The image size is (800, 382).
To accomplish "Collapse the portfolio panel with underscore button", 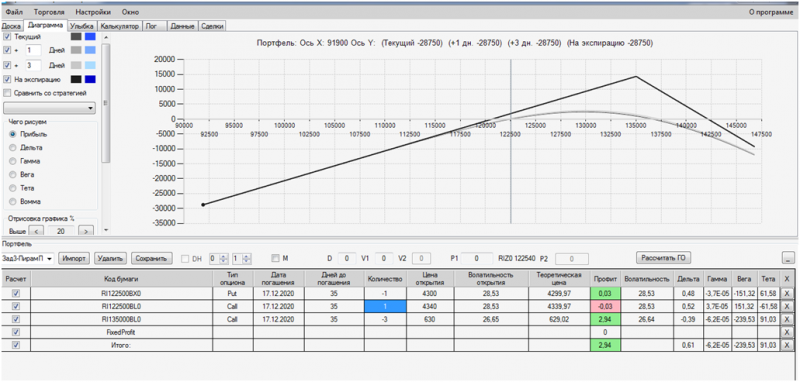I will tap(788, 258).
